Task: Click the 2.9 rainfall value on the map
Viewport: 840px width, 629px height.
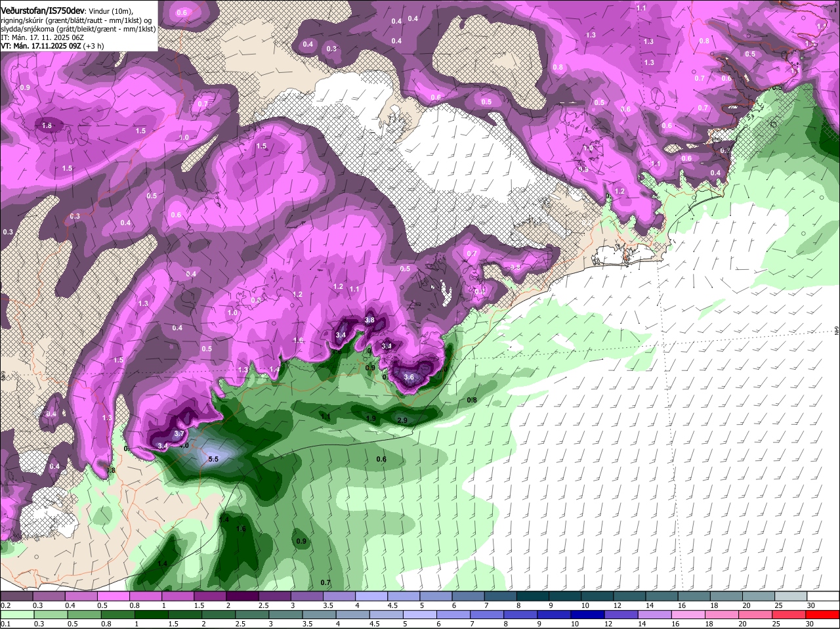Action: click(x=403, y=420)
